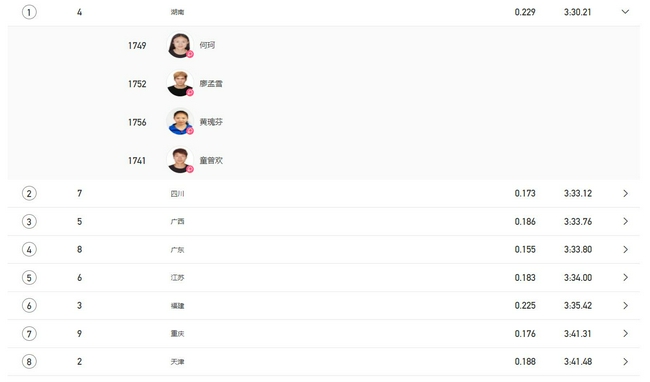The image size is (650, 382).
Task: Expand the 广东 row with 3:33.80
Action: (x=625, y=249)
